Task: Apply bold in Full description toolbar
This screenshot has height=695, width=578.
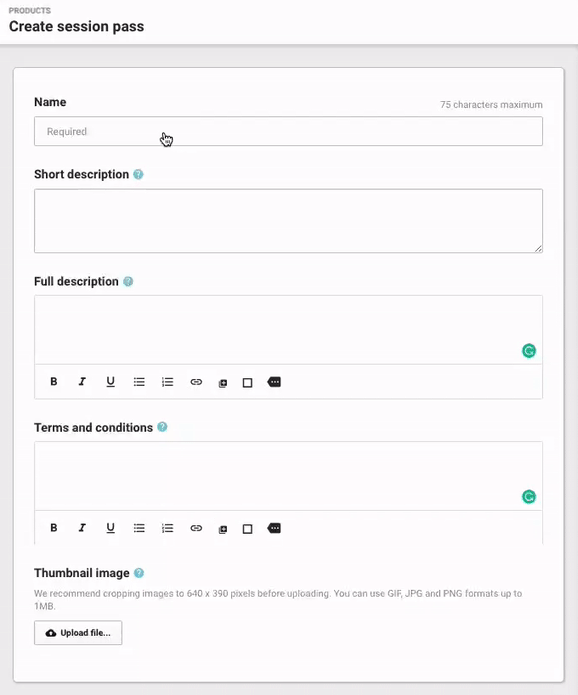Action: pyautogui.click(x=54, y=382)
